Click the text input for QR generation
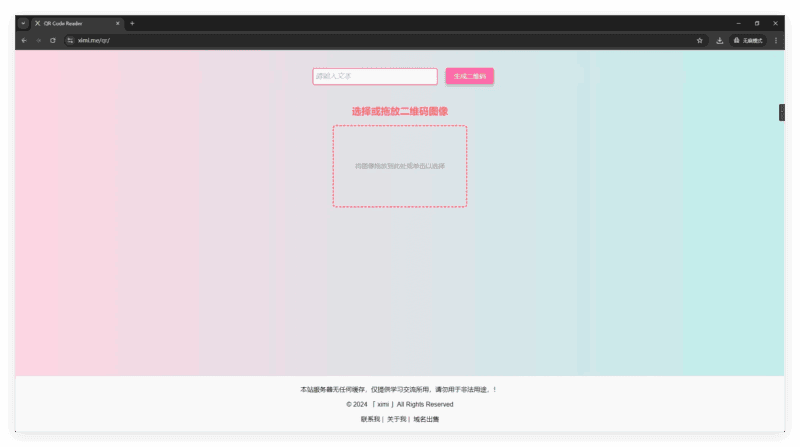Screen dimensions: 800x447 (375, 76)
